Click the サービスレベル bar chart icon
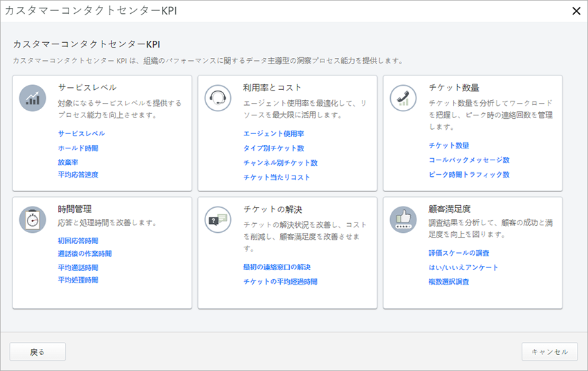Viewport: 588px width, 371px height. [x=33, y=97]
